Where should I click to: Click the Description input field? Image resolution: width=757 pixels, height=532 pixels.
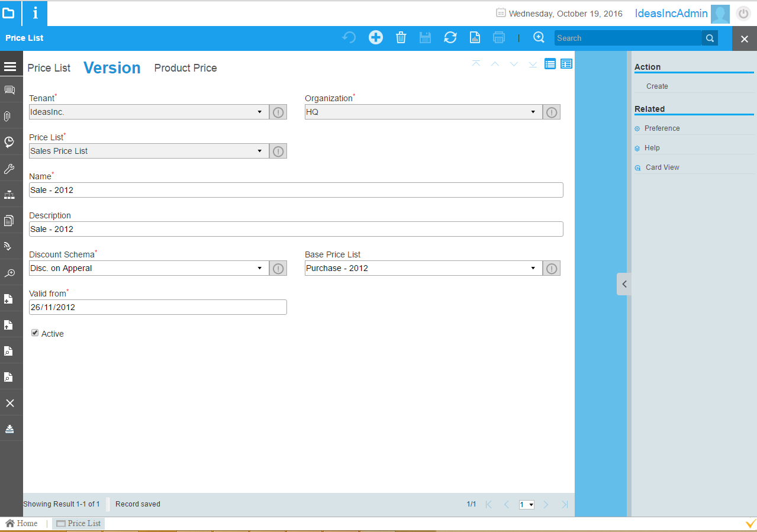[296, 229]
